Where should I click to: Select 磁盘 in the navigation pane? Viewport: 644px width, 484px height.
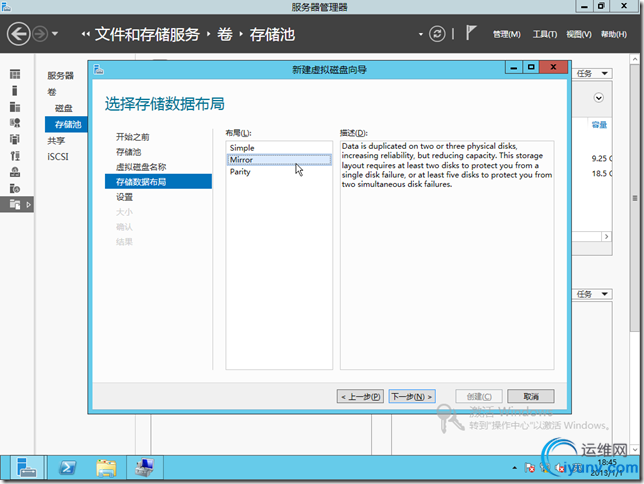point(64,108)
